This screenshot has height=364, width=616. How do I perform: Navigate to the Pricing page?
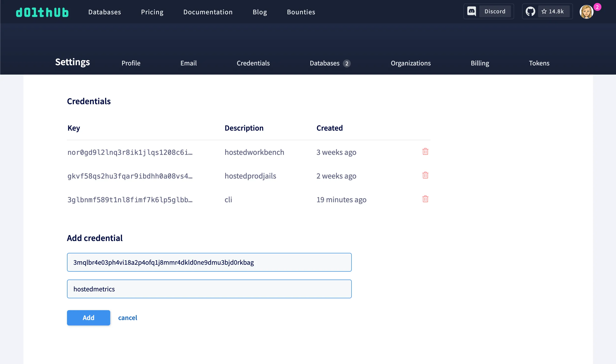pos(152,12)
